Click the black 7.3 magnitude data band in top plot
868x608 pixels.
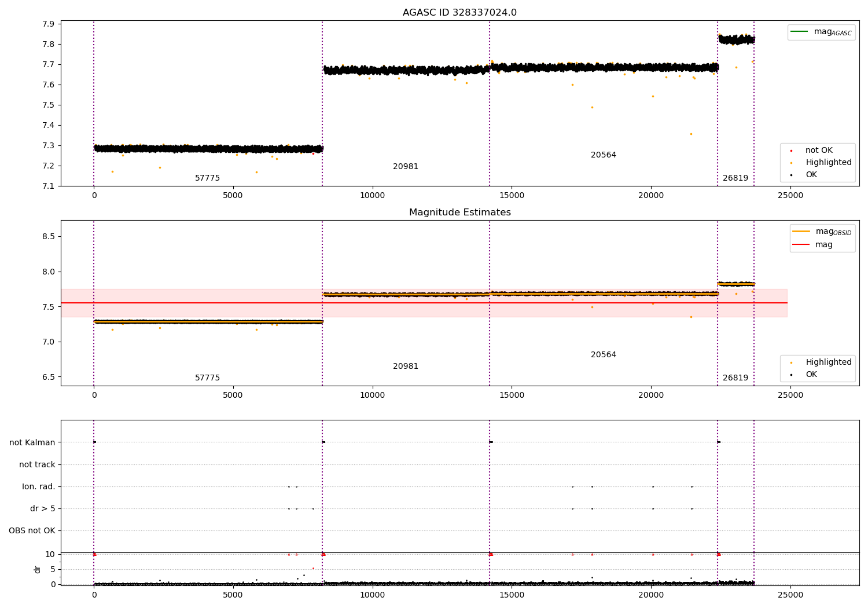tap(208, 149)
